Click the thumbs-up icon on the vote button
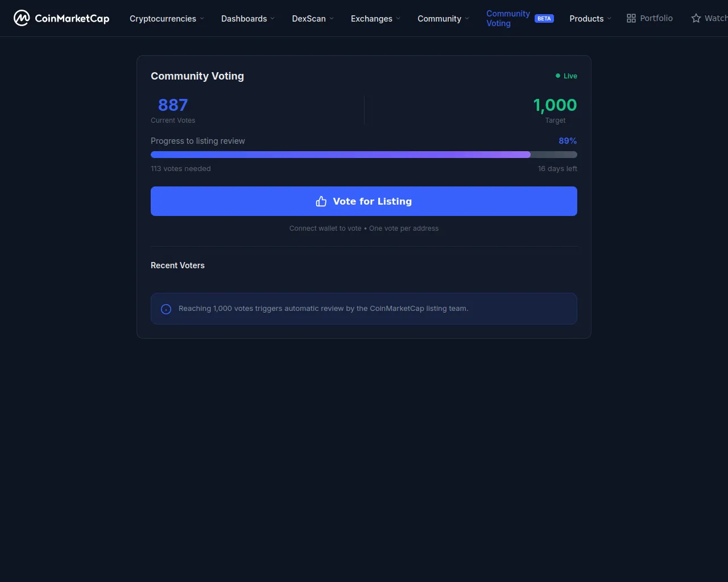This screenshot has height=582, width=728. coord(321,201)
